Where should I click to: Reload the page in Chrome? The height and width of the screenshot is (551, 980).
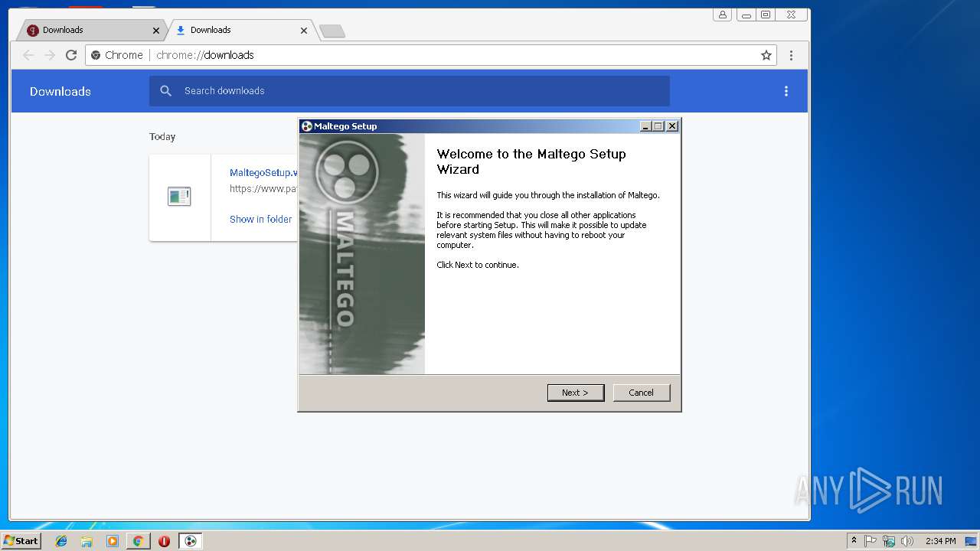coord(71,55)
